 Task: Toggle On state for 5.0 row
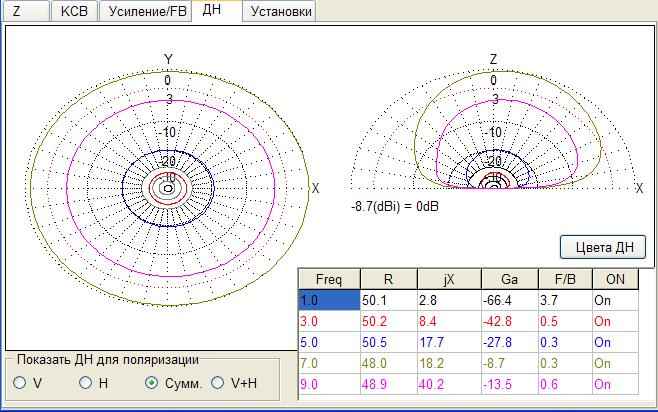coord(615,342)
